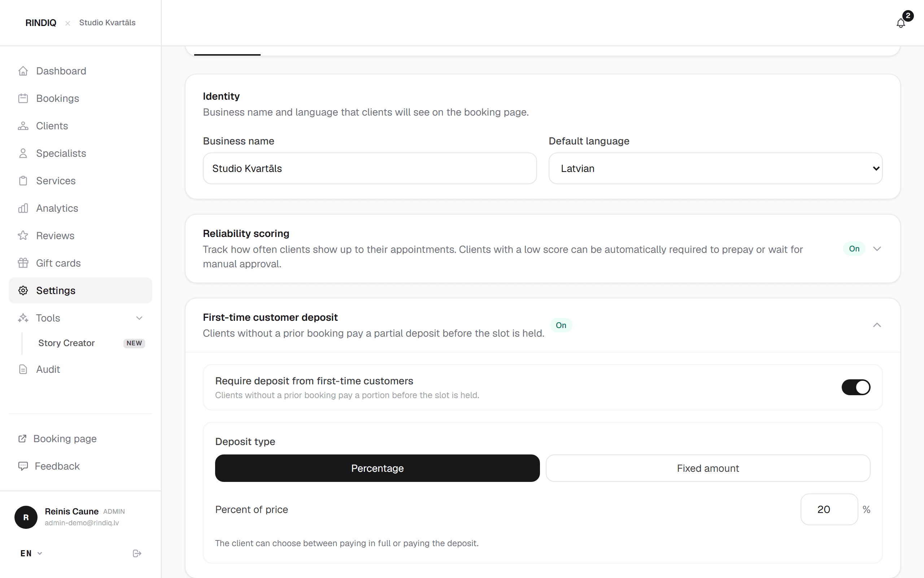Click the Percent of price field
The width and height of the screenshot is (924, 578).
tap(829, 509)
